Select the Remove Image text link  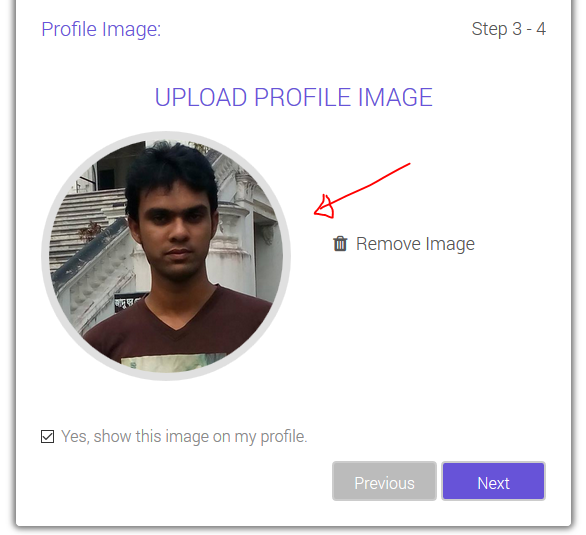click(x=415, y=244)
